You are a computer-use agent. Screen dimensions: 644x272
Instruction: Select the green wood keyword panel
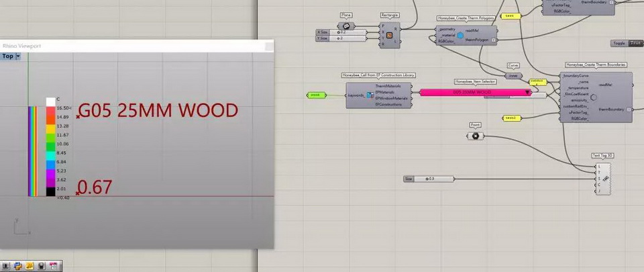tap(315, 95)
